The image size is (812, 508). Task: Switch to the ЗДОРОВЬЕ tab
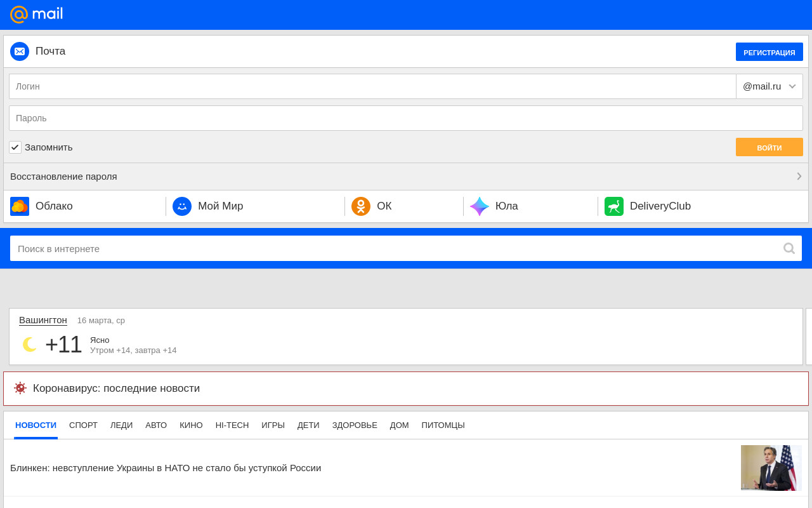click(355, 425)
